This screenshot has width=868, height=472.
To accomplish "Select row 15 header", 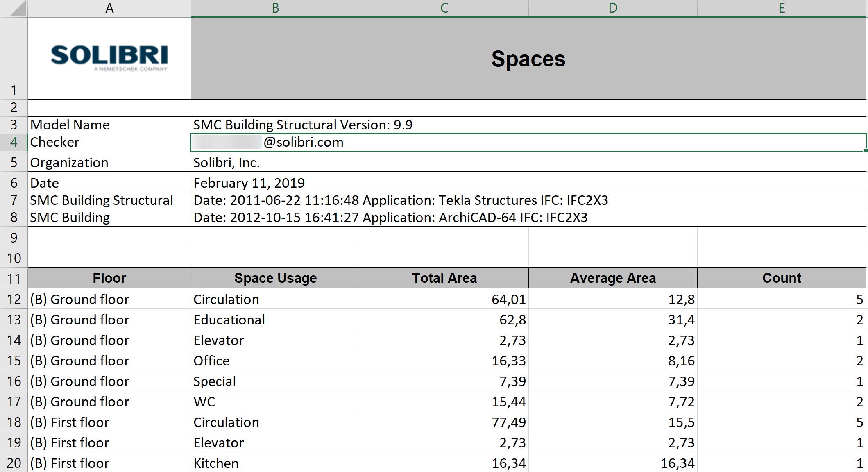I will click(x=14, y=360).
